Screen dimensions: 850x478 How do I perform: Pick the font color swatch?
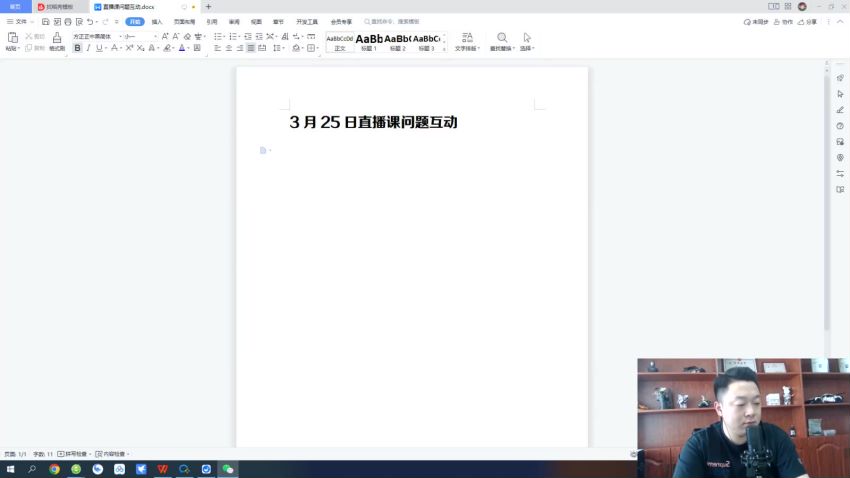pos(182,48)
